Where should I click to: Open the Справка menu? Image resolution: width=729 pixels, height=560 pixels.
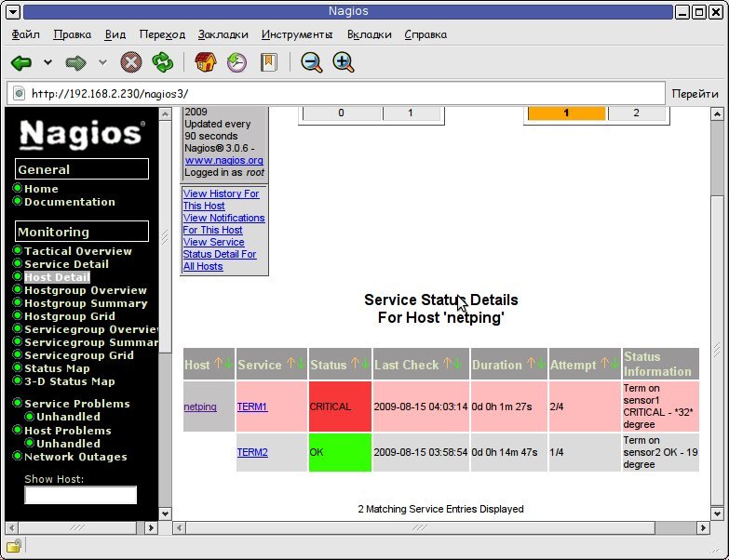point(425,34)
